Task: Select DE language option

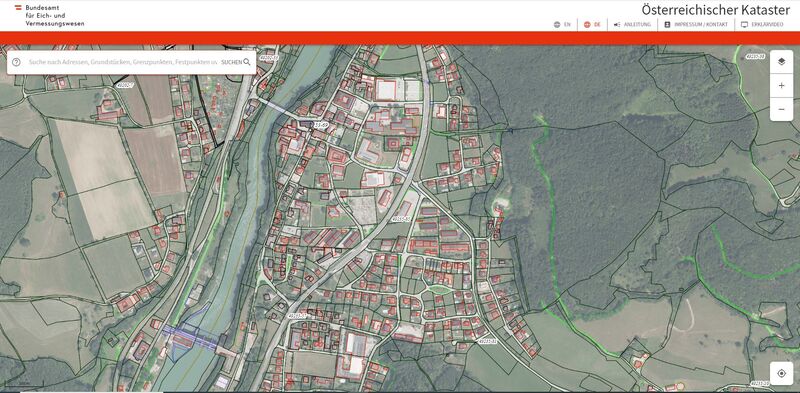Action: pyautogui.click(x=597, y=24)
